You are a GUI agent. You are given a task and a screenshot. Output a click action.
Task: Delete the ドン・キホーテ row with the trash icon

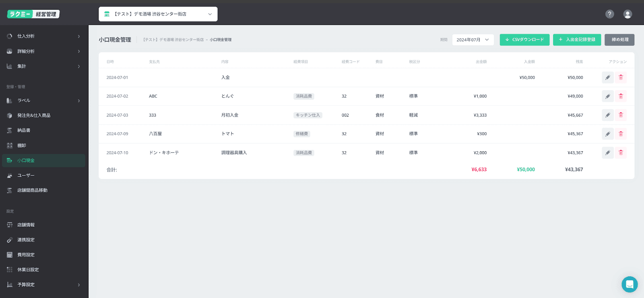coord(621,152)
